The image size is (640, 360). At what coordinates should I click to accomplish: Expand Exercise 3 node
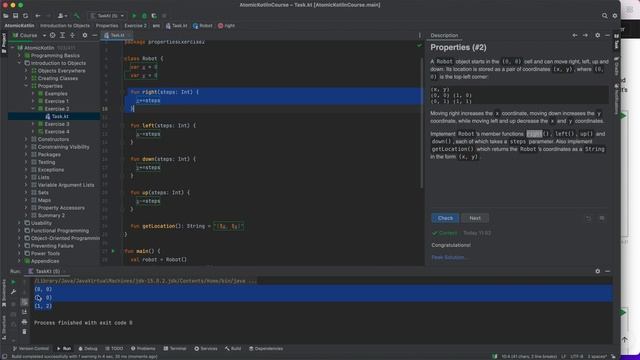click(x=33, y=124)
